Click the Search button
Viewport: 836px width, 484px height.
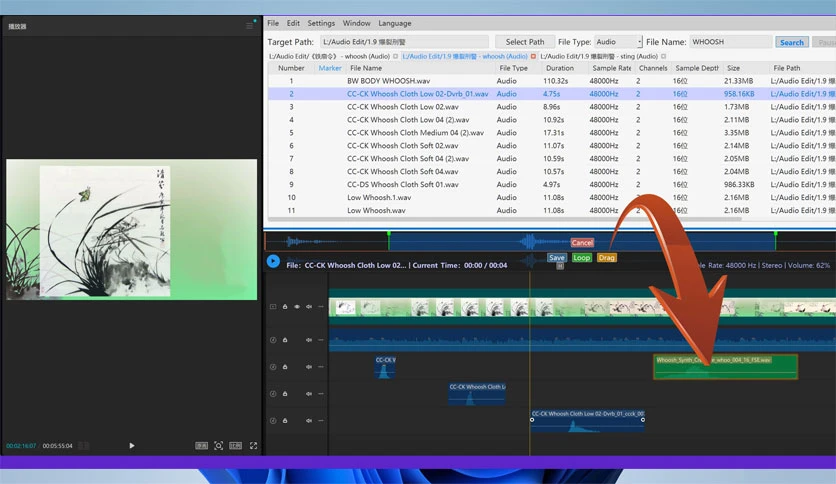point(792,42)
